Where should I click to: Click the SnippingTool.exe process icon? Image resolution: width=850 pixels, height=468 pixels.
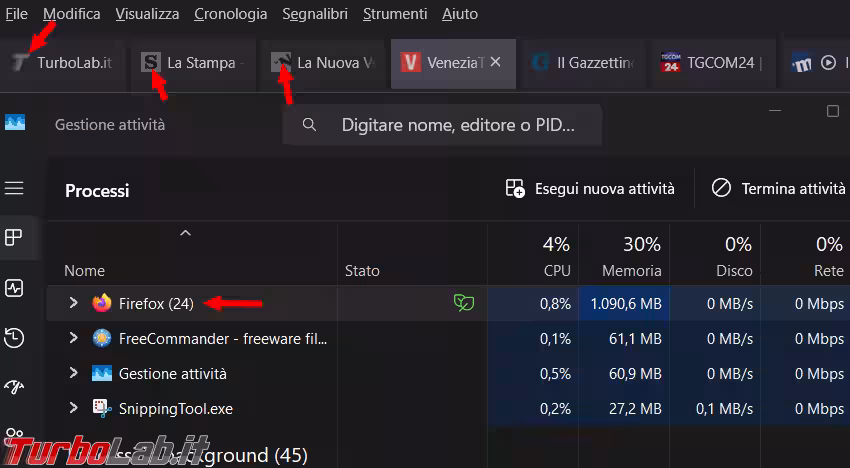102,409
